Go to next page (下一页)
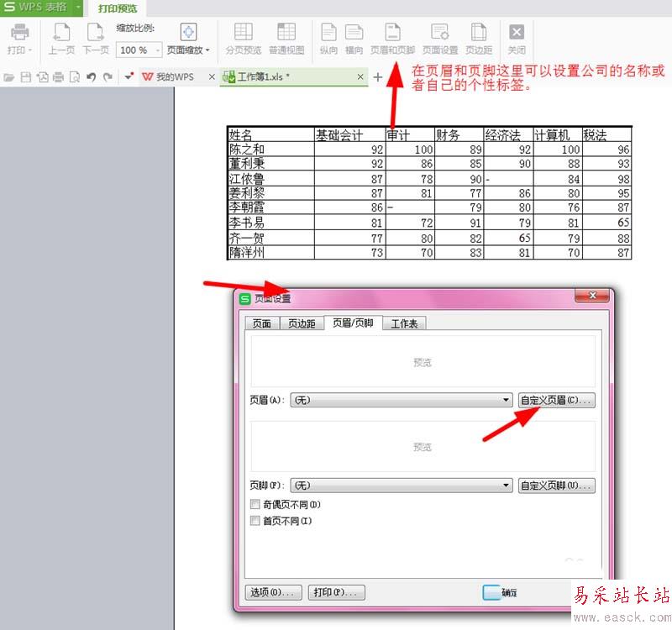Screen dimensions: 672x630 96,39
